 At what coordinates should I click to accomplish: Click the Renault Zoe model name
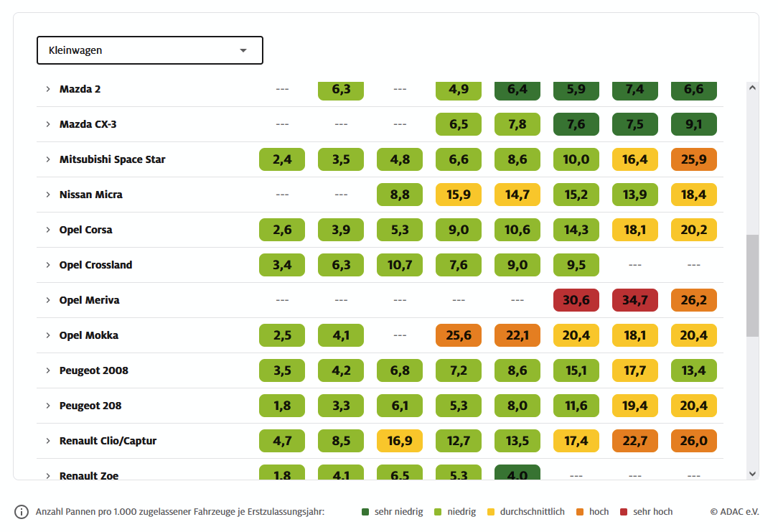coord(89,475)
